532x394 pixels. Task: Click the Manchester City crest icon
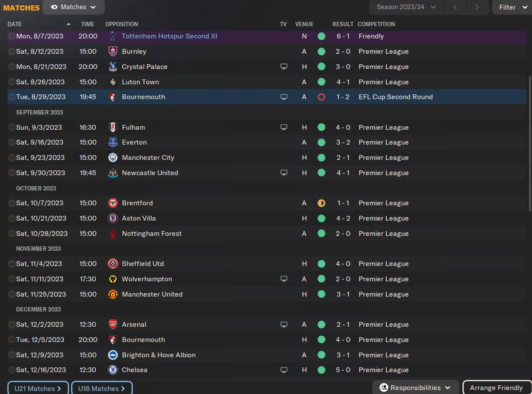point(113,158)
